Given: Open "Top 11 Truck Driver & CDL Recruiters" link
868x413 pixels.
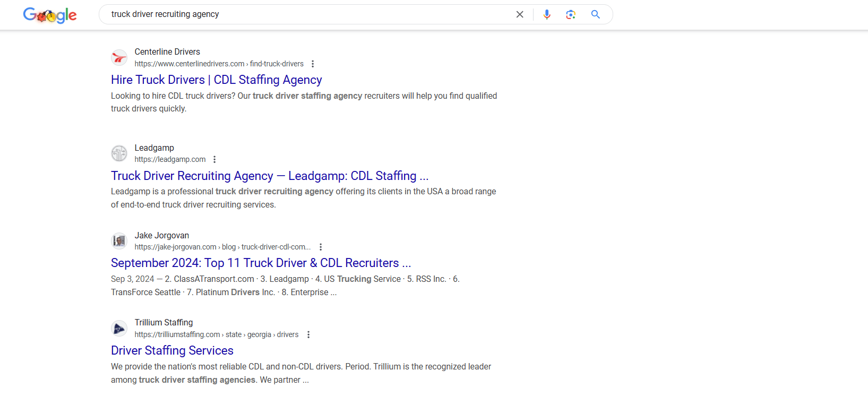Looking at the screenshot, I should (261, 263).
